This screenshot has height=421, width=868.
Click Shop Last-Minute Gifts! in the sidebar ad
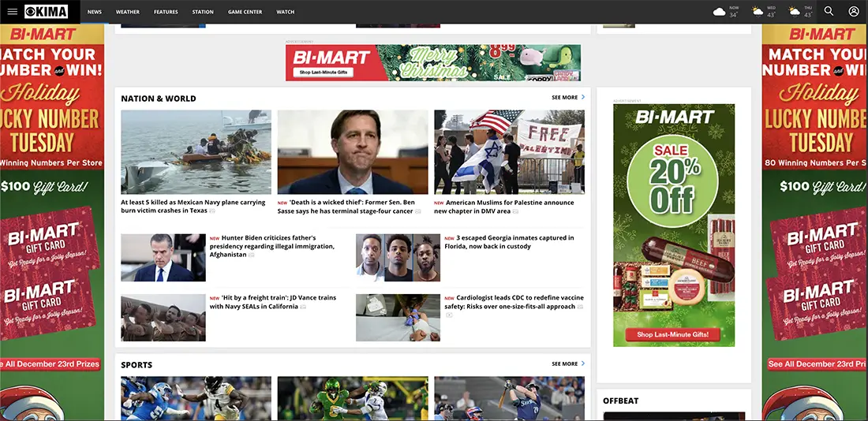click(x=674, y=334)
